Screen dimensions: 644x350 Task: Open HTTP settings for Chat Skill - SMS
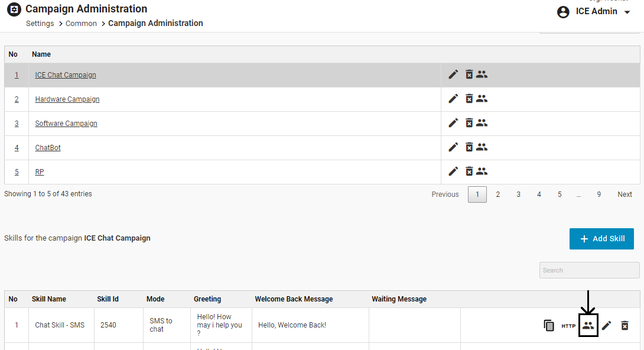568,326
